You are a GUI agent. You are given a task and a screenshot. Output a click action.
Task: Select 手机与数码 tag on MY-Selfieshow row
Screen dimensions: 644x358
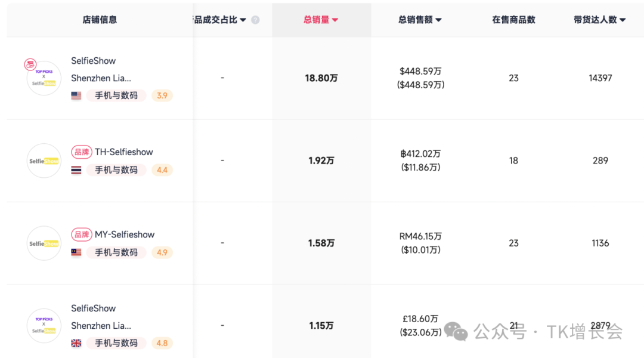click(x=116, y=252)
